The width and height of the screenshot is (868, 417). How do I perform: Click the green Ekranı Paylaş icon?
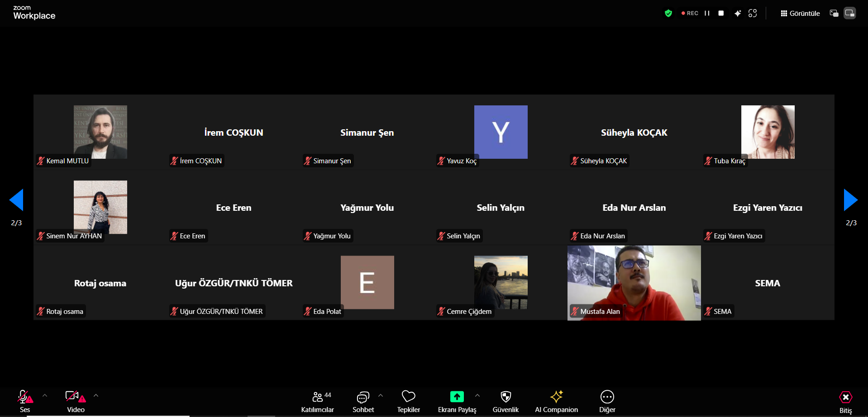457,397
